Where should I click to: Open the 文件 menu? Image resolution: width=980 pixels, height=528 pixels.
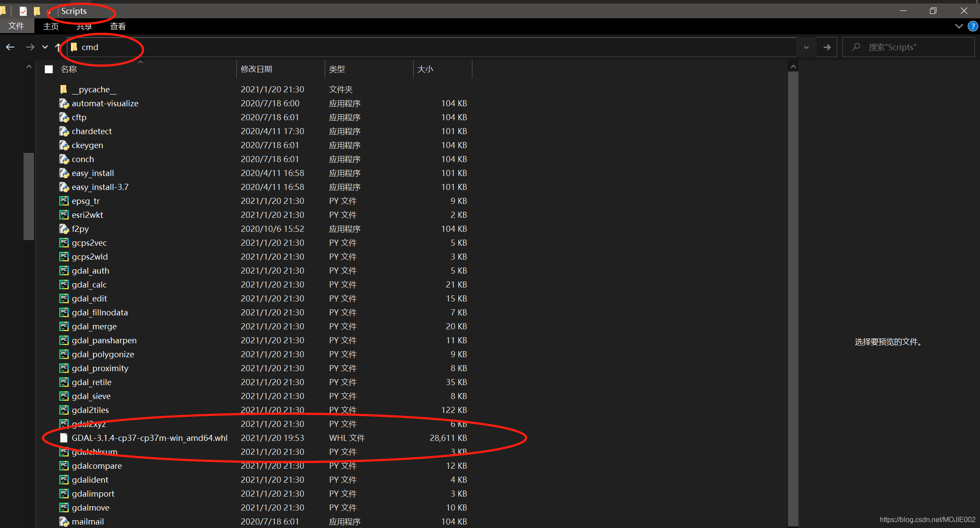pos(16,26)
